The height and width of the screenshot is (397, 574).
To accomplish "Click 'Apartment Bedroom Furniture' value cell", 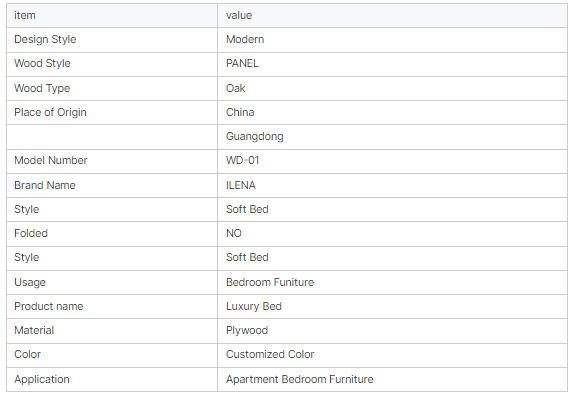I will (x=392, y=379).
